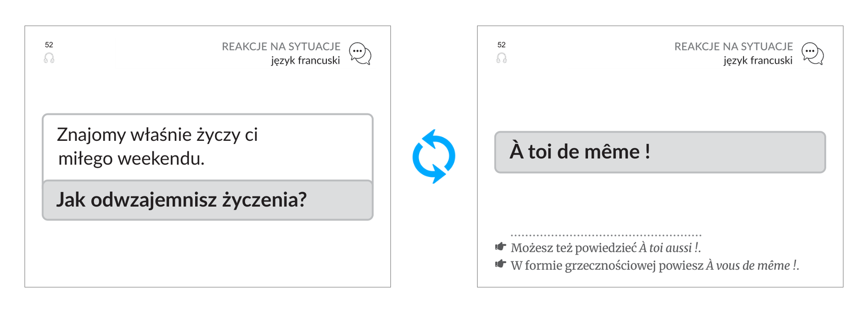868x313 pixels.
Task: Click 'miłego weekendu.' text line
Action: pos(131,159)
